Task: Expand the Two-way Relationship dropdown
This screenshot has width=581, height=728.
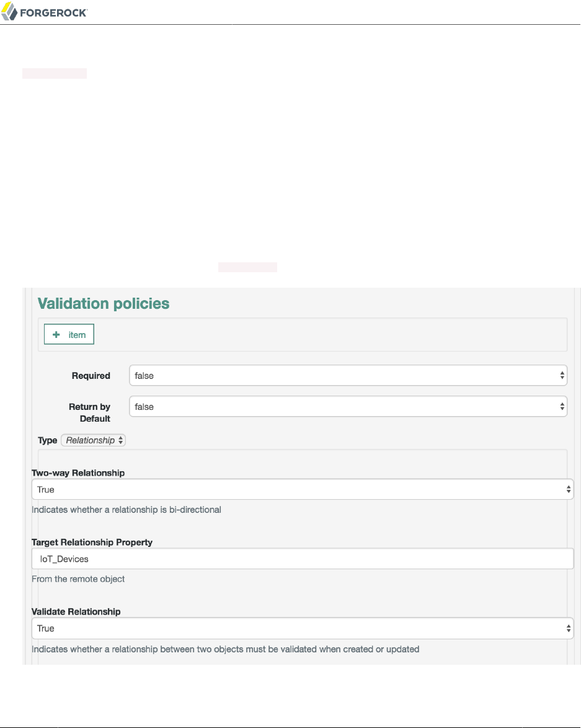Action: click(303, 489)
